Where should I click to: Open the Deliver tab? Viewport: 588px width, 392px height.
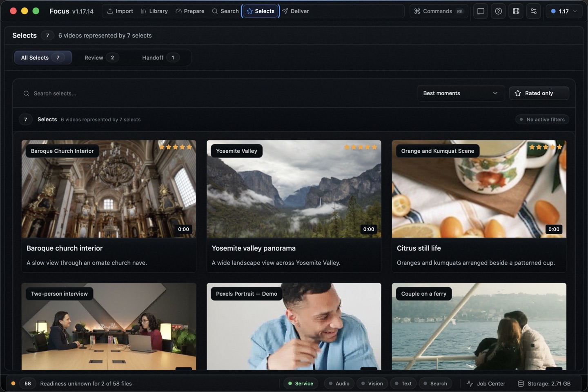(295, 11)
